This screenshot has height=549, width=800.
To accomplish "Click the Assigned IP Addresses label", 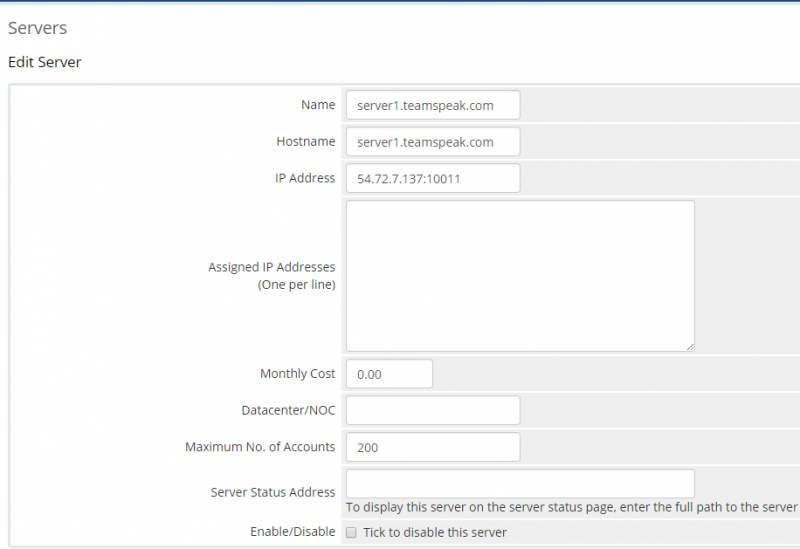I will tap(271, 267).
